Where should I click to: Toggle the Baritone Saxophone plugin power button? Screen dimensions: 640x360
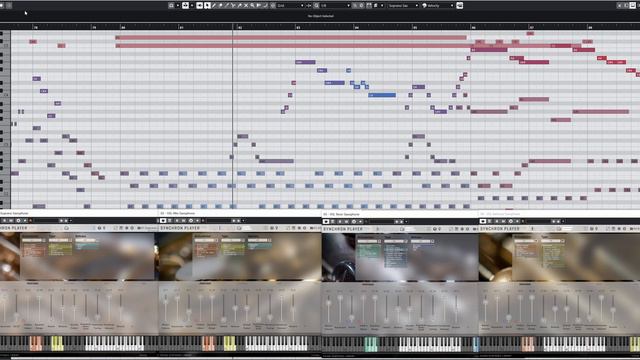[x=483, y=221]
